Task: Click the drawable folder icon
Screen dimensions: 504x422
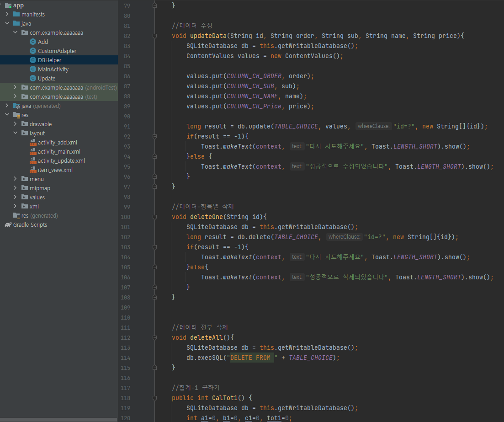Action: click(25, 124)
